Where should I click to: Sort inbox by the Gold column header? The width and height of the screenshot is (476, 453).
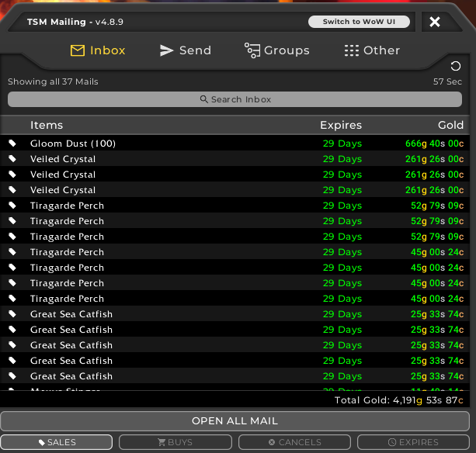[x=450, y=125]
